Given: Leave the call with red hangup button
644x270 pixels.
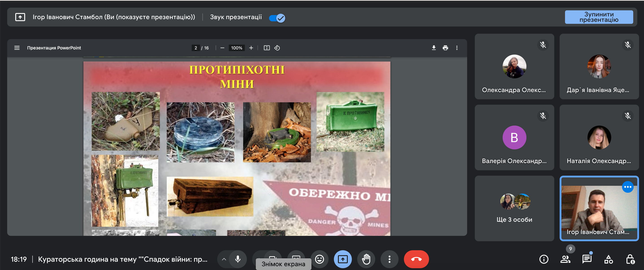Looking at the screenshot, I should [x=416, y=259].
